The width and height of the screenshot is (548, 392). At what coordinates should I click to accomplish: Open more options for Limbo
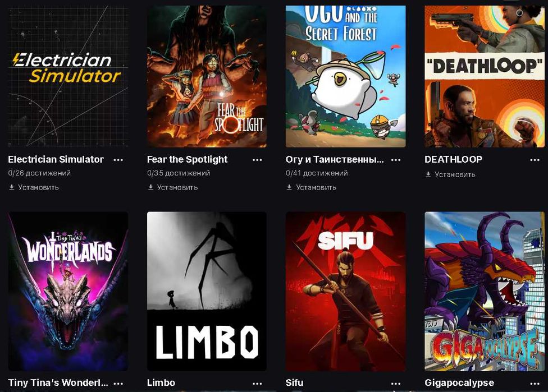[x=257, y=383]
